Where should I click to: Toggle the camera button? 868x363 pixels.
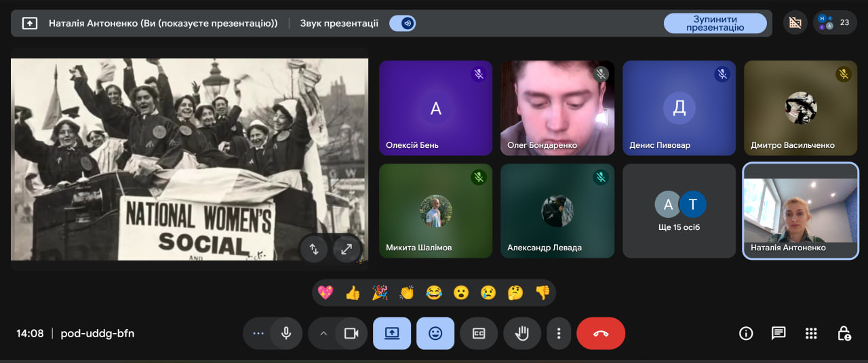click(x=351, y=333)
